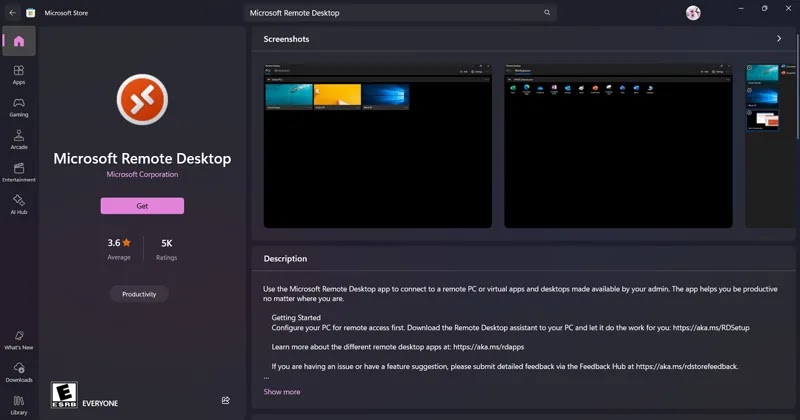Click the Screenshots section heading
This screenshot has width=800, height=420.
(x=286, y=39)
